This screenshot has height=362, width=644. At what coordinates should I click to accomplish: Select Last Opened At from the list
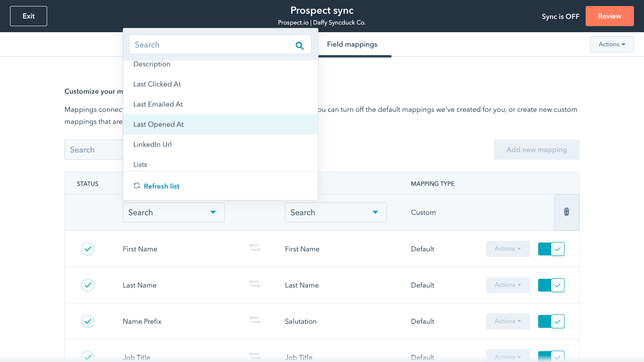click(159, 124)
